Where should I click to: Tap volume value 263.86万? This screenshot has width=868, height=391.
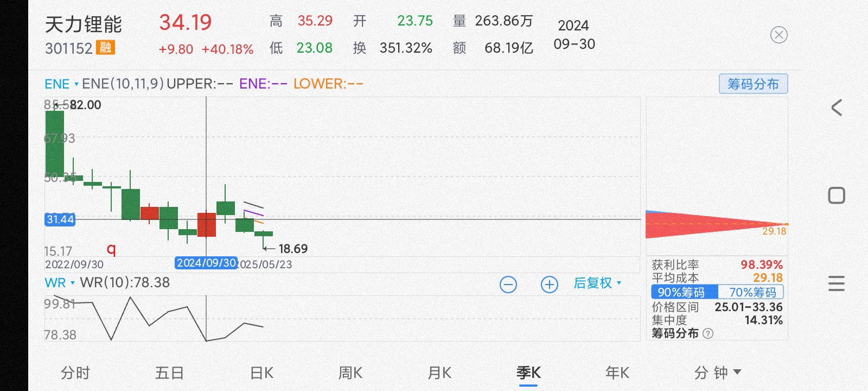(x=504, y=21)
